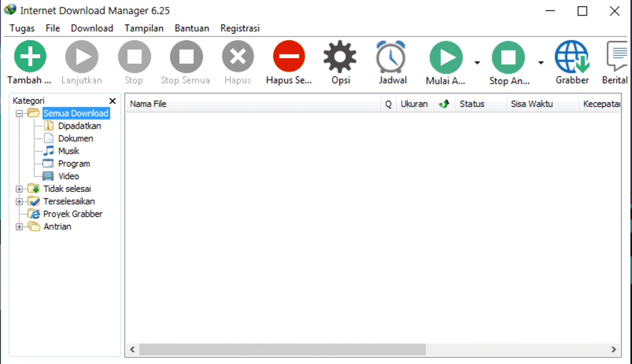Select Semua Download tree item

[x=76, y=113]
